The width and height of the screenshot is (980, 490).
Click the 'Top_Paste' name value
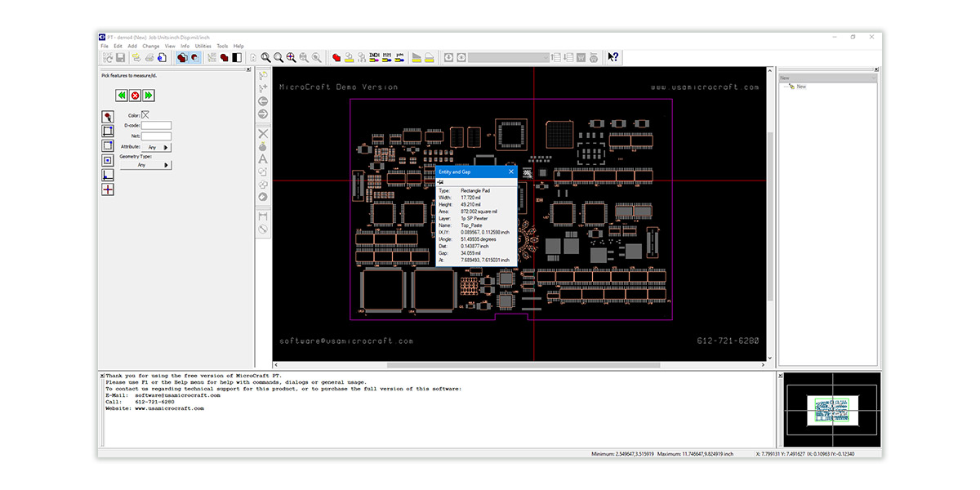(470, 225)
